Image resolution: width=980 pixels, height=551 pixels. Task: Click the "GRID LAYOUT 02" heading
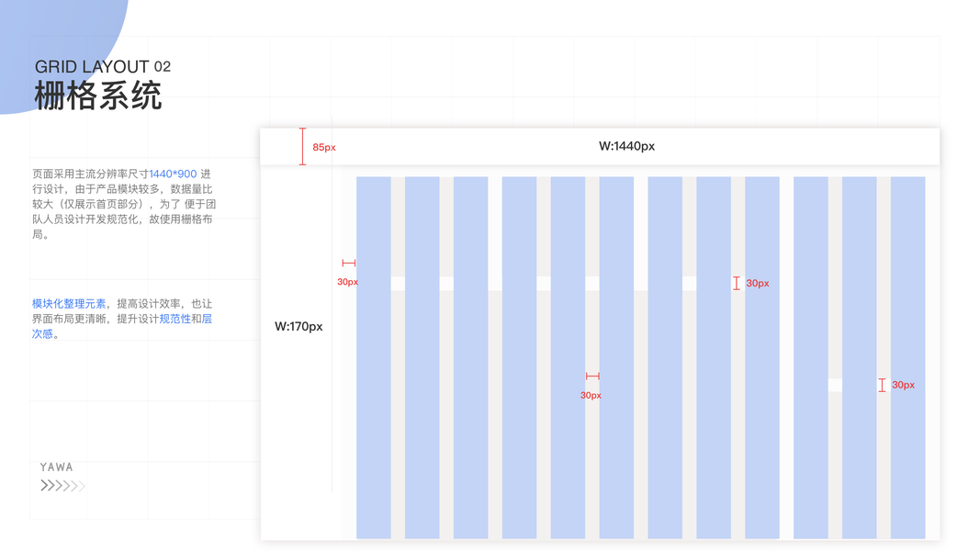[x=103, y=67]
